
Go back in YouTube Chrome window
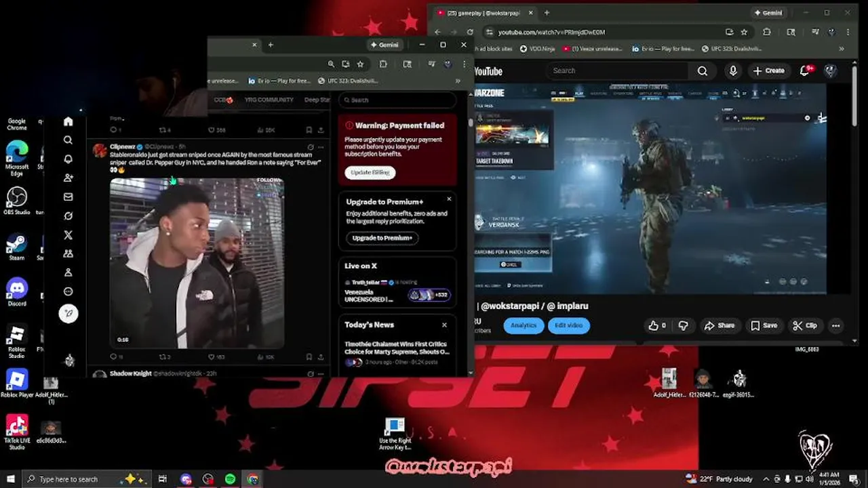pyautogui.click(x=437, y=32)
